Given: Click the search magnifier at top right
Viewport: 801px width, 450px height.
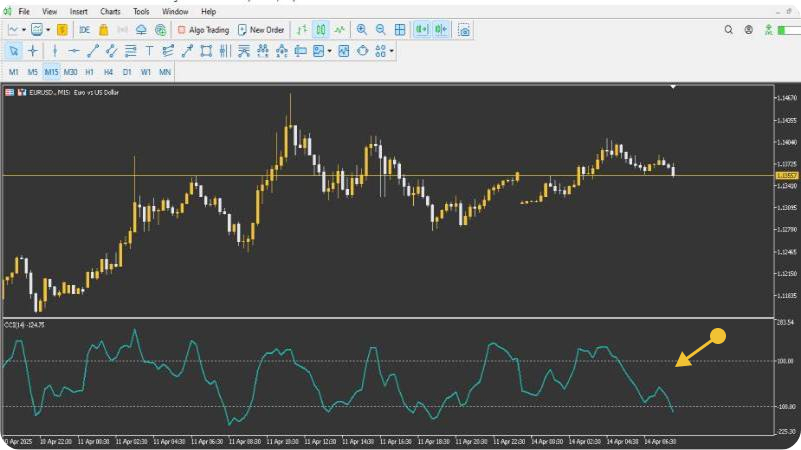Looking at the screenshot, I should point(728,30).
